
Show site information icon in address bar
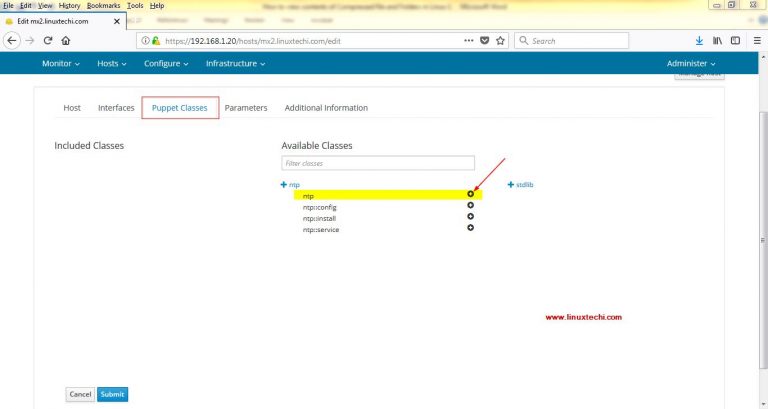(x=145, y=41)
